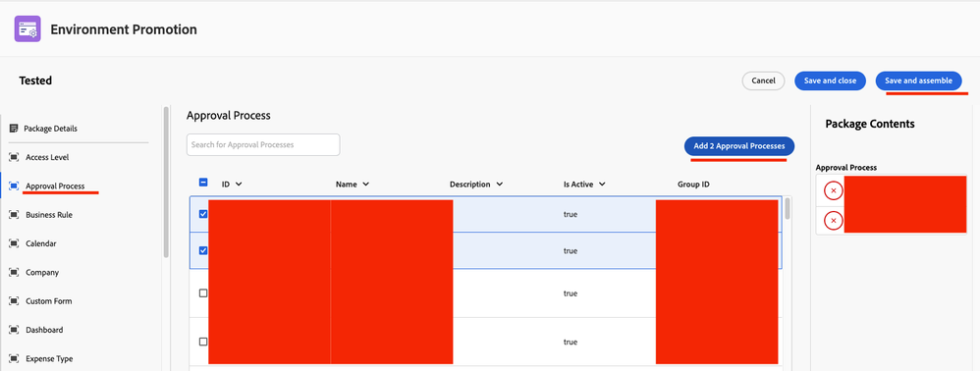
Task: Click Add 2 Approval Processes button
Action: 739,146
